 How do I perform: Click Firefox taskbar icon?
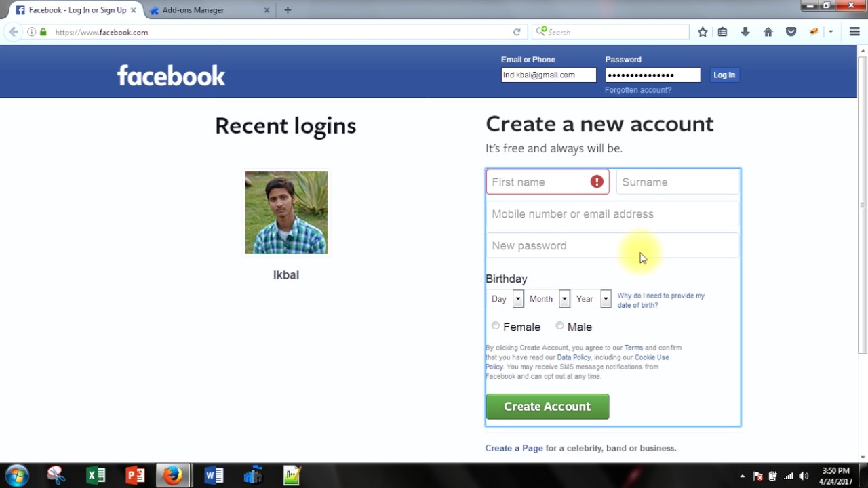point(173,476)
